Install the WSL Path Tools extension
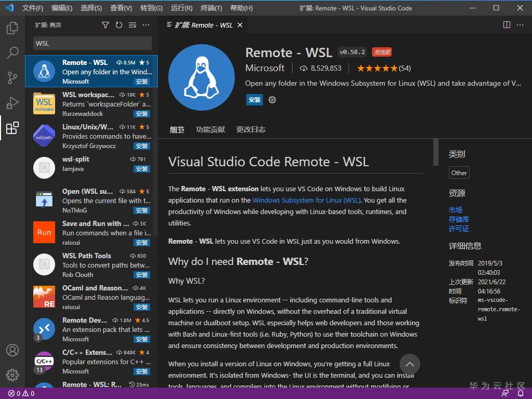The width and height of the screenshot is (532, 399). coord(142,275)
